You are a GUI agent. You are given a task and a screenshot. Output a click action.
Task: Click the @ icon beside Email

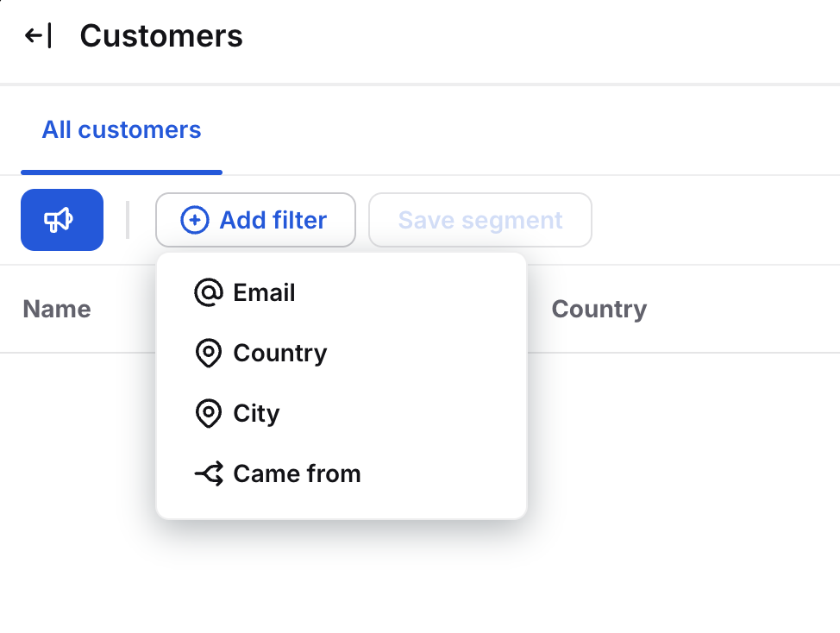coord(209,293)
